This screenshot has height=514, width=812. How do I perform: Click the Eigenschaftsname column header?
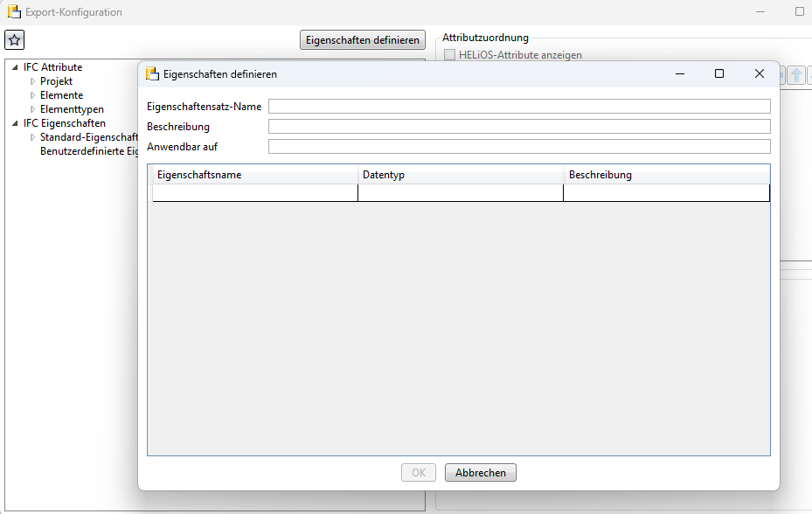click(254, 175)
